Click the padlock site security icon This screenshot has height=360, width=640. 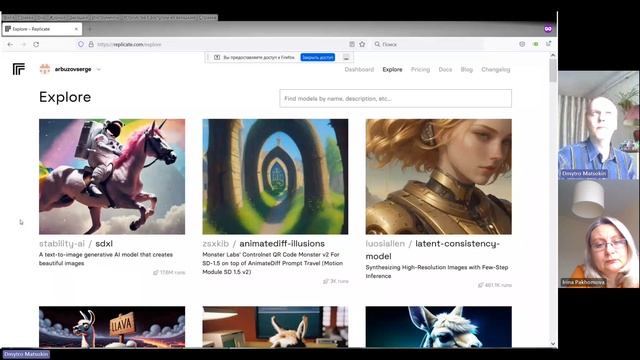click(x=91, y=44)
